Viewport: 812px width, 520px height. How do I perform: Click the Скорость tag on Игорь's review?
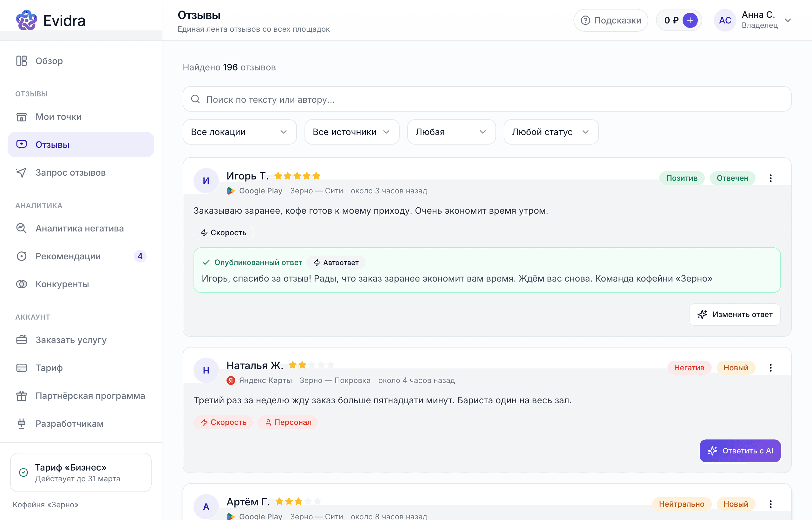point(223,233)
